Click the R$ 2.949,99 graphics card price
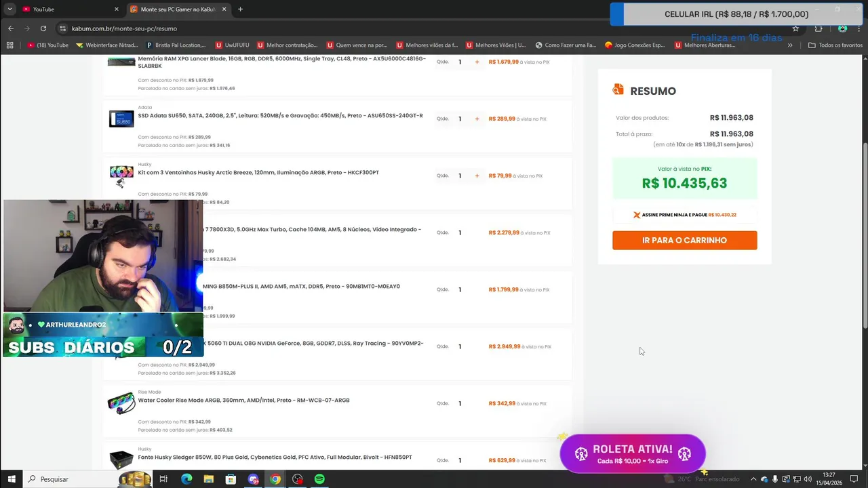This screenshot has height=488, width=868. pyautogui.click(x=505, y=346)
